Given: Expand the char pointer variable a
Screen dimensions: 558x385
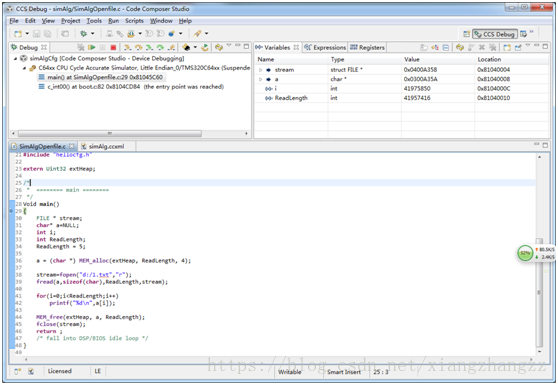Looking at the screenshot, I should (260, 79).
